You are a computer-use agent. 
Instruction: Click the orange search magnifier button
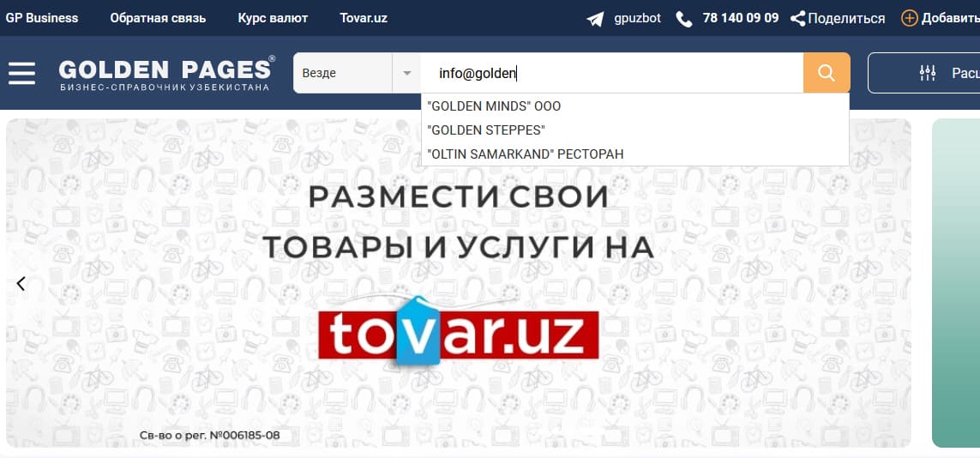(x=827, y=73)
